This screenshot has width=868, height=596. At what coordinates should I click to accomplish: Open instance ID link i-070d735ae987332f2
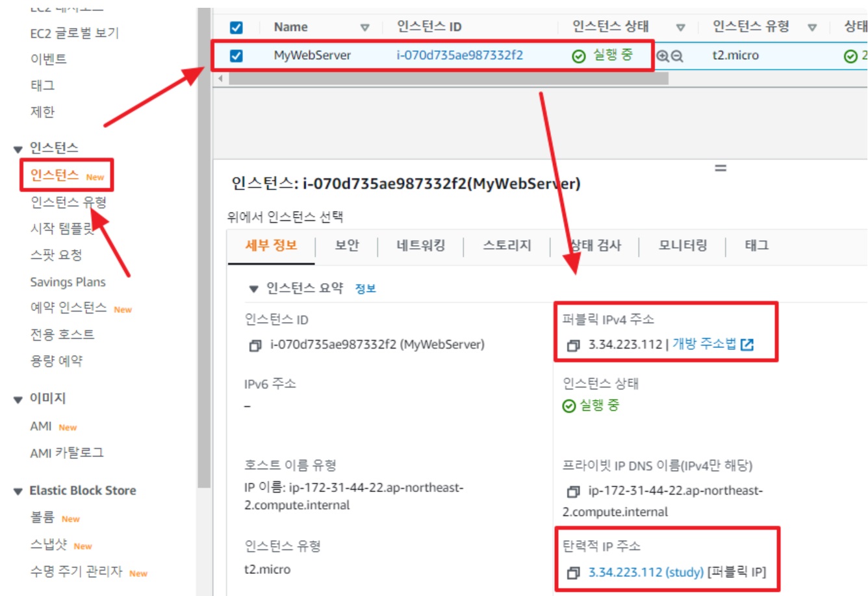(x=459, y=55)
